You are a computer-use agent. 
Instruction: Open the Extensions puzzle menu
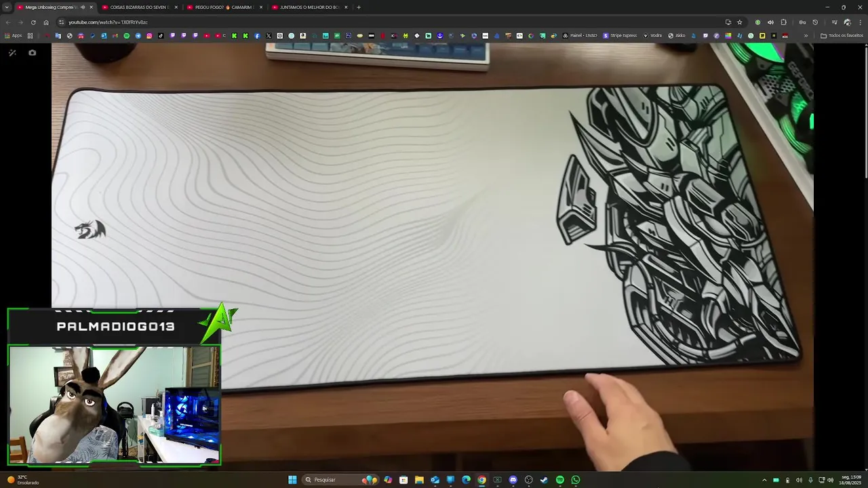[784, 22]
